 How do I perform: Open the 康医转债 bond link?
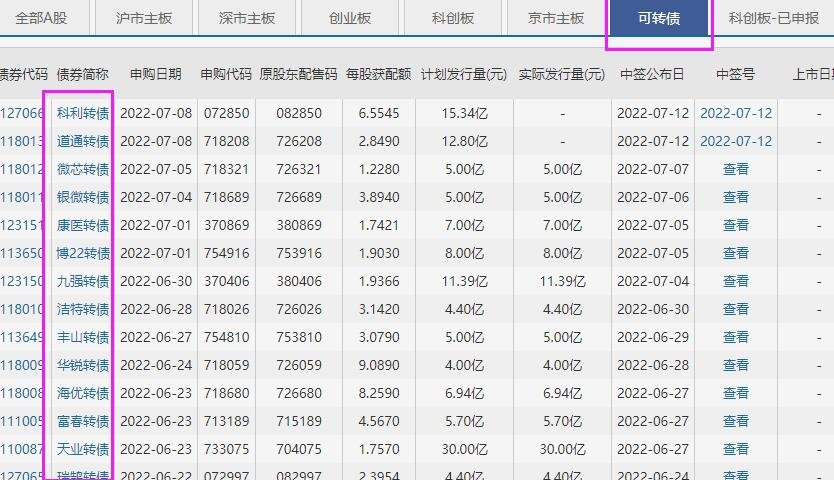83,225
